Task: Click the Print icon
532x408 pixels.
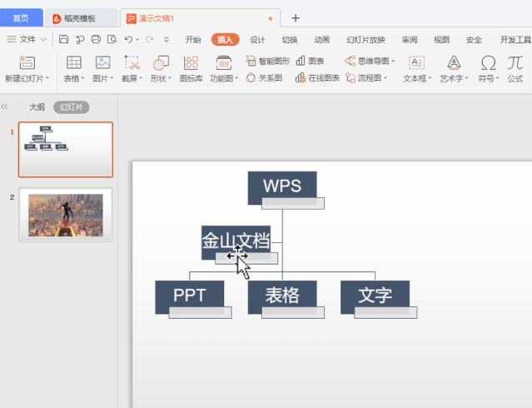Action: [96, 39]
